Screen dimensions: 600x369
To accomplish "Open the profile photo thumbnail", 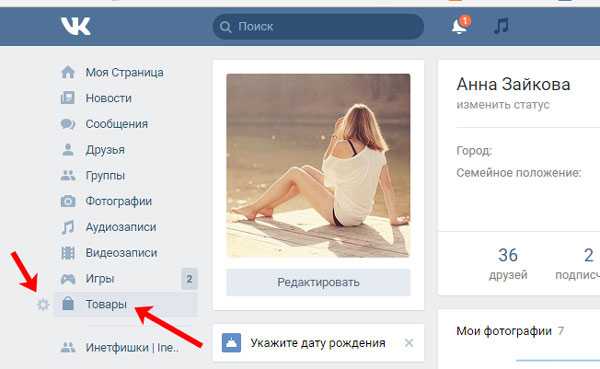I will (x=318, y=165).
